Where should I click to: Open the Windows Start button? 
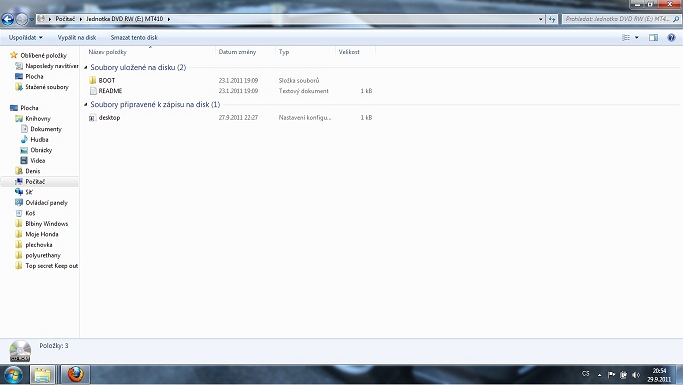(x=13, y=375)
